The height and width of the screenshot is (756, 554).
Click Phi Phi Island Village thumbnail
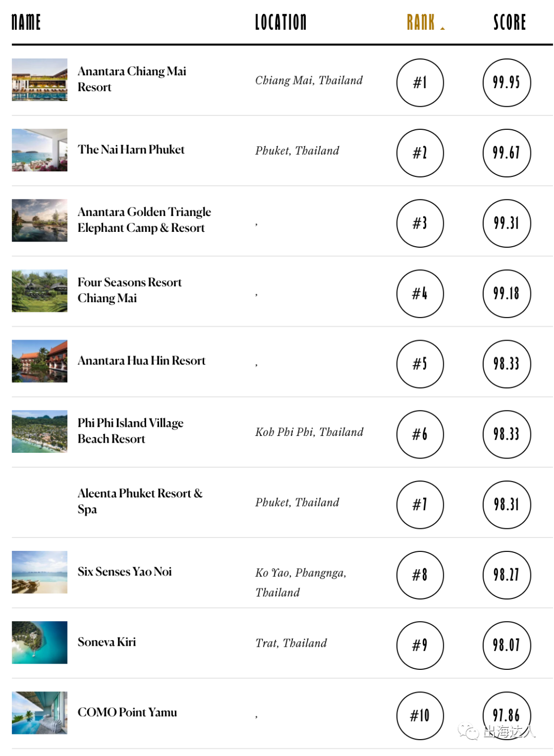click(x=39, y=431)
